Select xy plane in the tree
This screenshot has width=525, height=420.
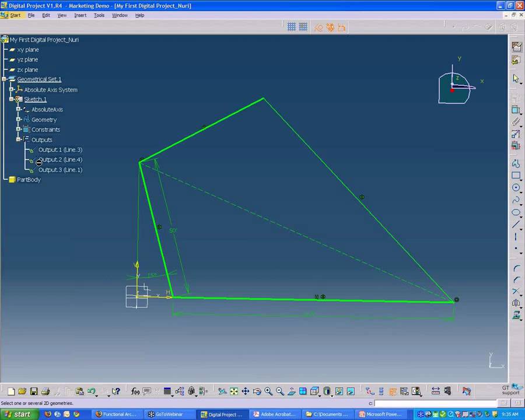tap(28, 50)
